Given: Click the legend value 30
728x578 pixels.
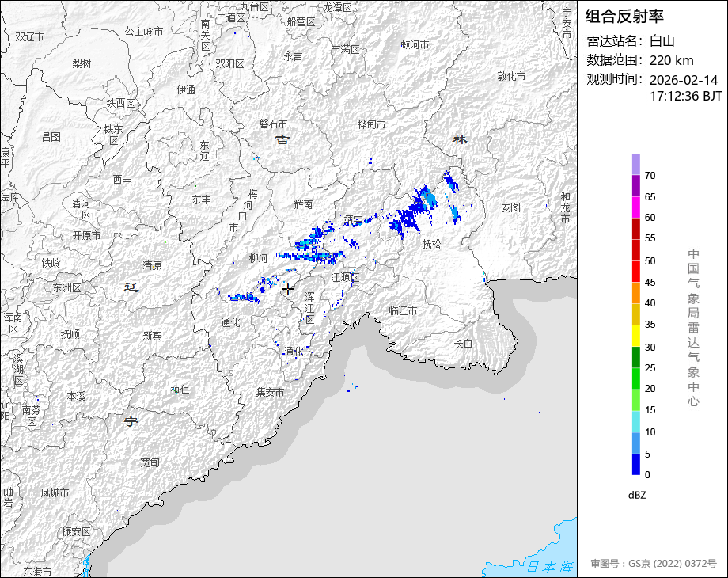Looking at the screenshot, I should [650, 347].
